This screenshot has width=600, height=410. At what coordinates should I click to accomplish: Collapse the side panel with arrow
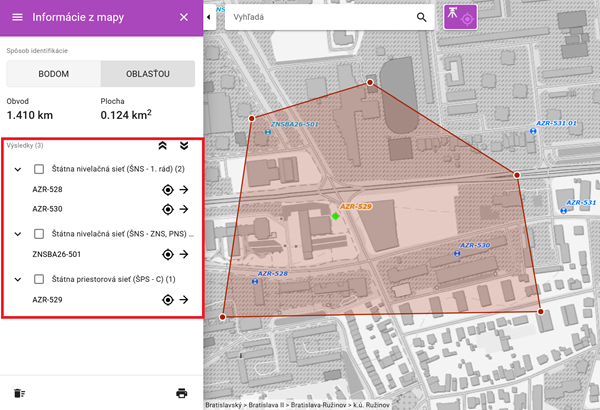pyautogui.click(x=209, y=18)
